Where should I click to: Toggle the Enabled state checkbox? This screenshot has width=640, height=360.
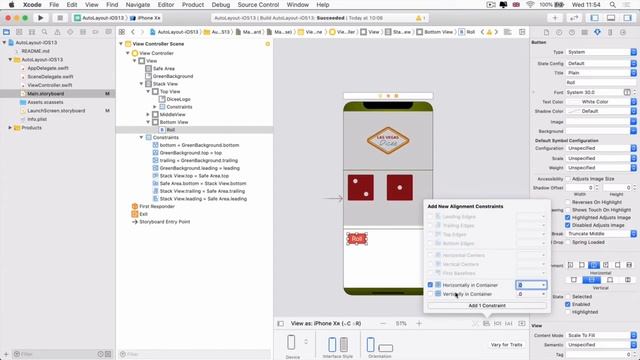click(568, 304)
